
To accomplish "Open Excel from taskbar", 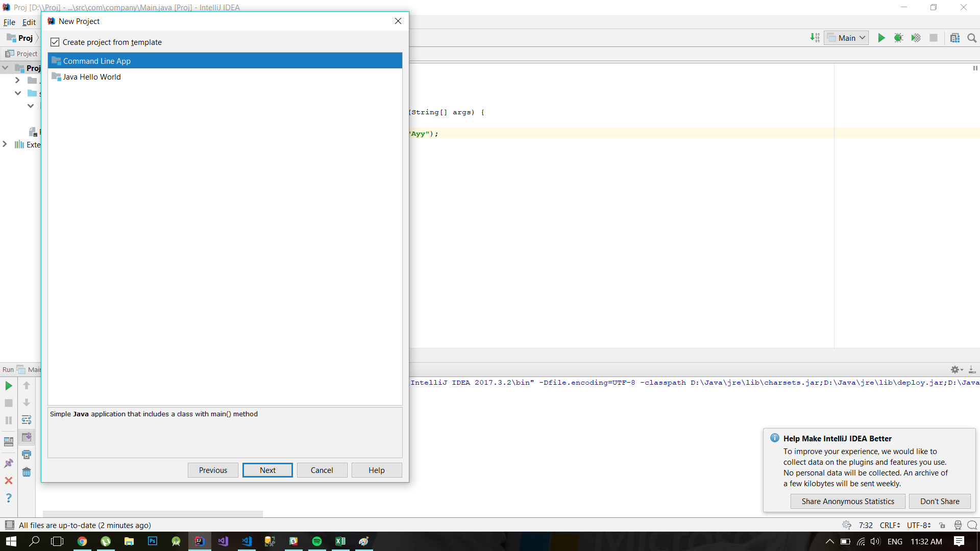I will coord(340,541).
